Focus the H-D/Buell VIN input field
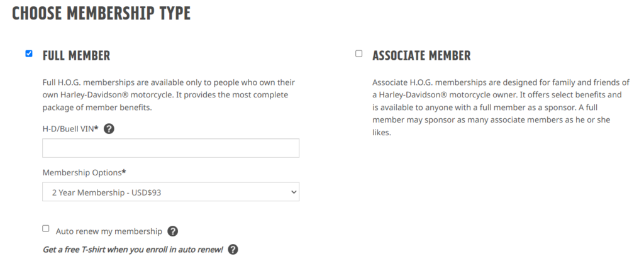 click(x=171, y=148)
